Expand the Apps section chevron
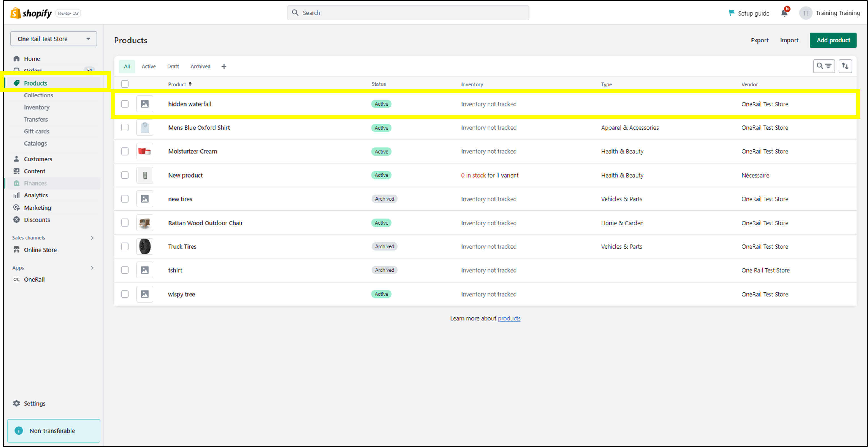Screen dimensions: 868x447 [x=92, y=268]
